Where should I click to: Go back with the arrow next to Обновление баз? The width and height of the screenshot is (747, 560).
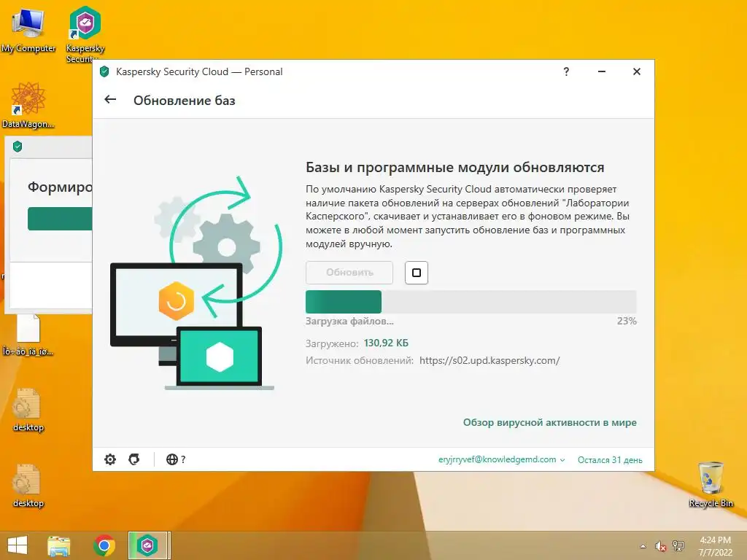tap(110, 99)
